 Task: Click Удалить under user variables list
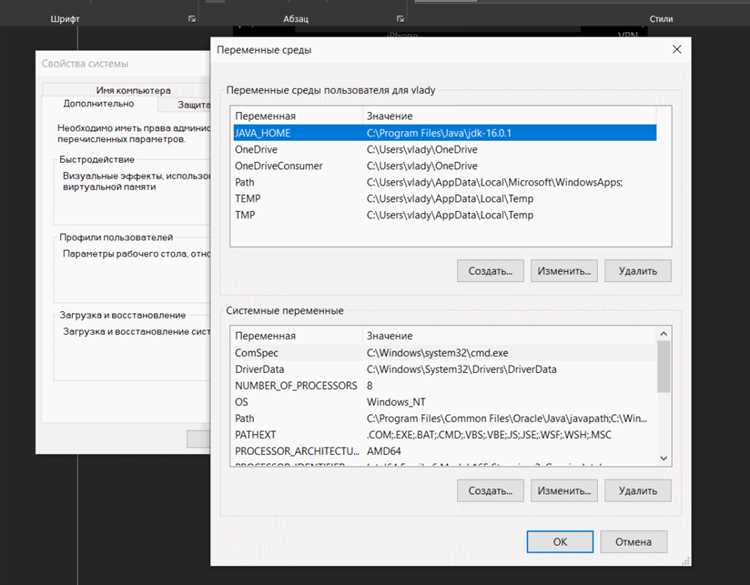pyautogui.click(x=638, y=271)
